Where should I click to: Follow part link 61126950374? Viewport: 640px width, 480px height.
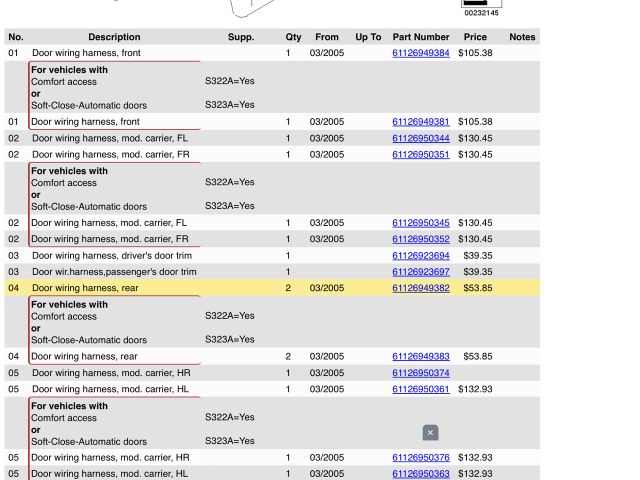pyautogui.click(x=420, y=373)
